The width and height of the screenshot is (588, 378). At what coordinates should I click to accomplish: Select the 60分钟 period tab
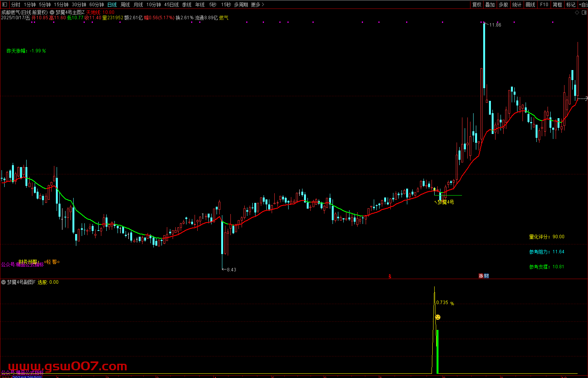pyautogui.click(x=97, y=5)
